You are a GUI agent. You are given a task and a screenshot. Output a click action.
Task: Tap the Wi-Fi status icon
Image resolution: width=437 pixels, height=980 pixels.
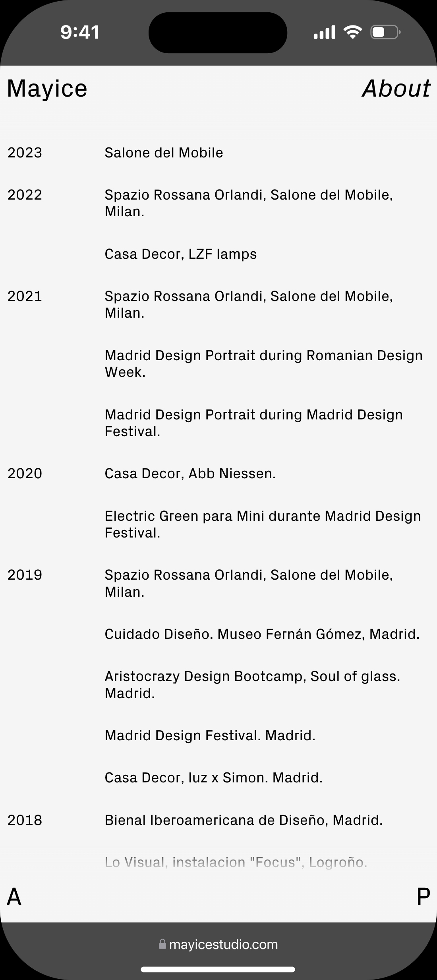pyautogui.click(x=352, y=32)
